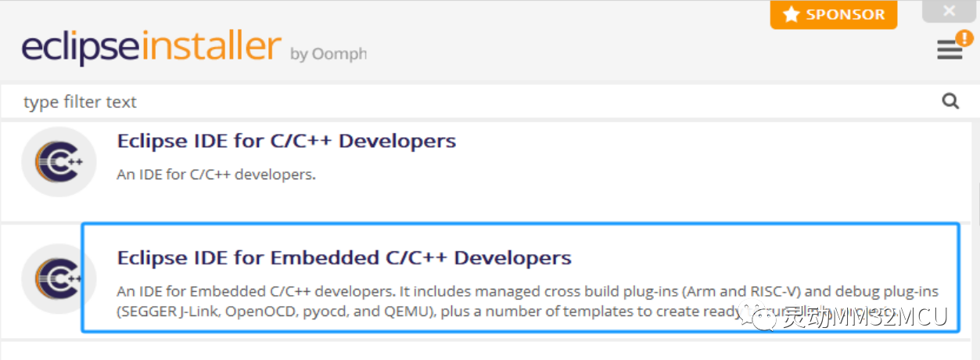Click the Eclipse C/C++ Developers product icon
This screenshot has width=980, height=360.
pos(59,162)
